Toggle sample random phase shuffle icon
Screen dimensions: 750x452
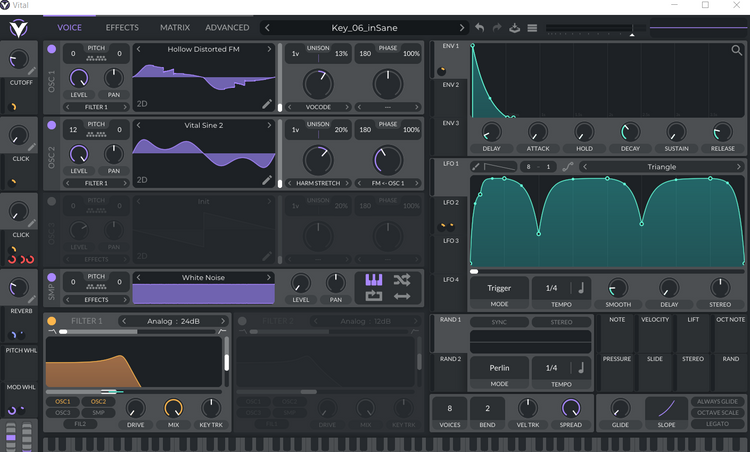[402, 280]
